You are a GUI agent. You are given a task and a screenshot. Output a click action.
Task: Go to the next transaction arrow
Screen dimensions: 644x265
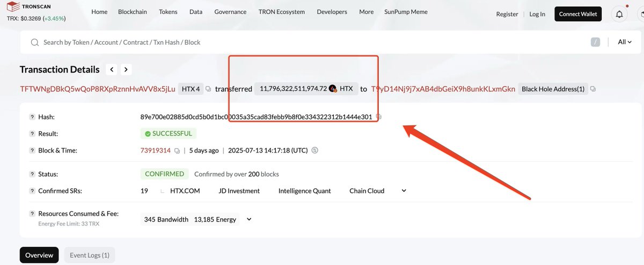[126, 69]
